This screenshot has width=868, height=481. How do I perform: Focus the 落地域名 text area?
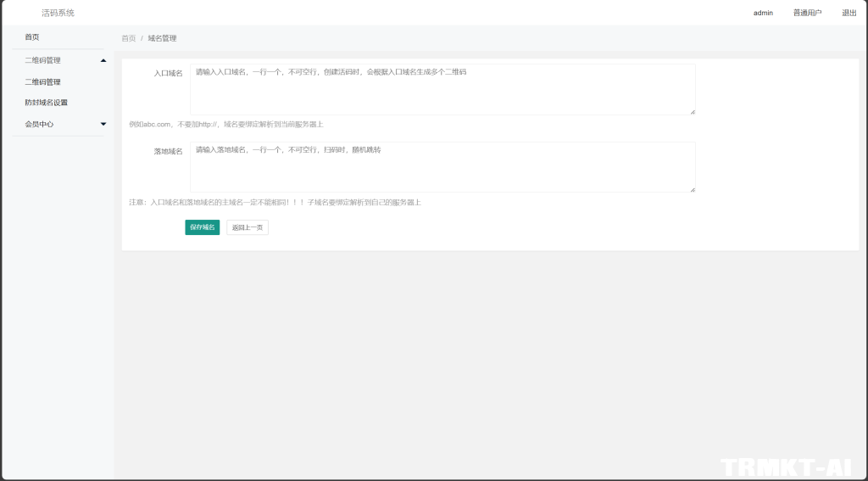[x=442, y=167]
